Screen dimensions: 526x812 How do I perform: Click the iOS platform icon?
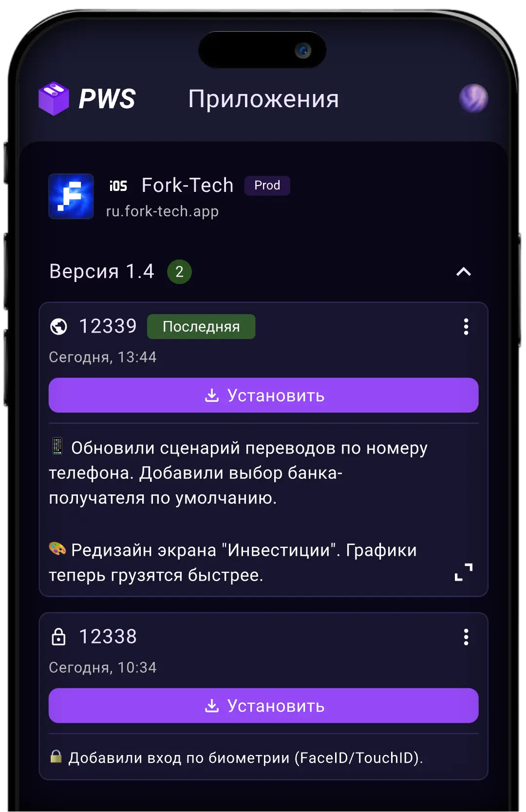click(x=118, y=186)
